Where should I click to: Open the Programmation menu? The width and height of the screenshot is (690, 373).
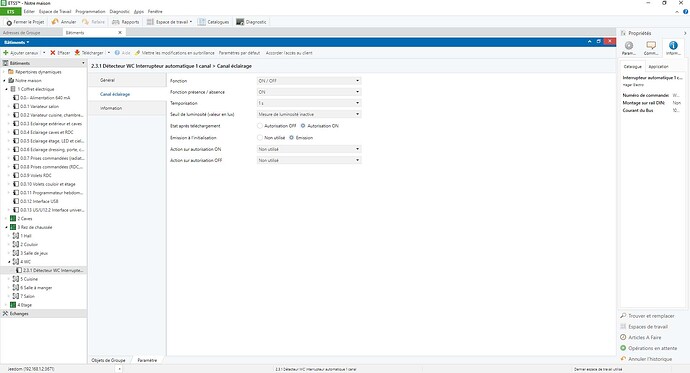(x=90, y=11)
